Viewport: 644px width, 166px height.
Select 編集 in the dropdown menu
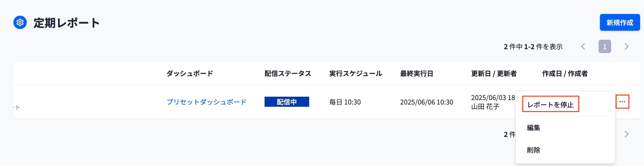pos(533,128)
